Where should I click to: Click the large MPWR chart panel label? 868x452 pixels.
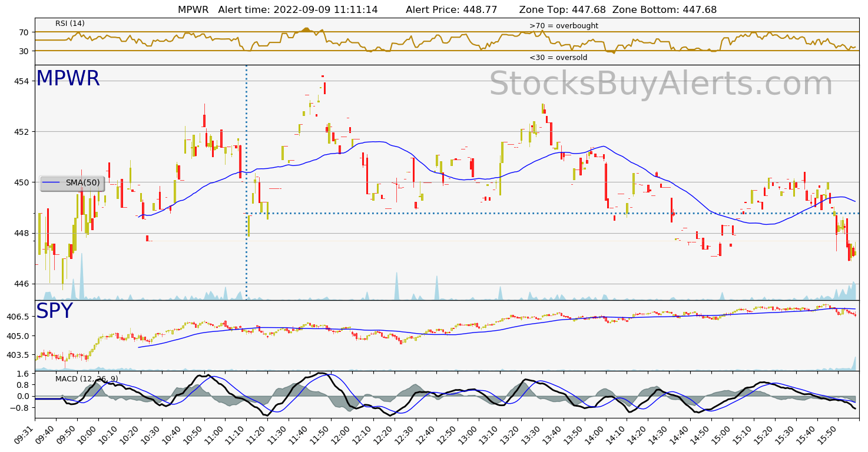click(68, 79)
